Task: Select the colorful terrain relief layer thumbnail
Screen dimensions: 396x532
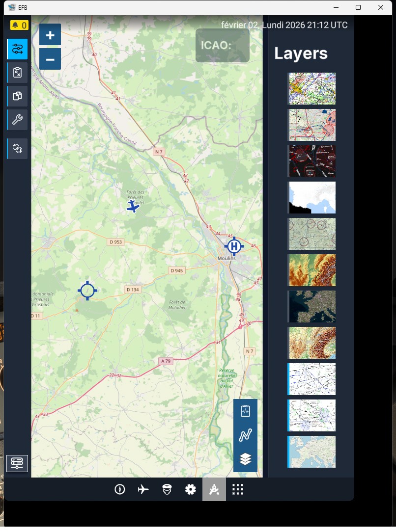Action: coord(311,270)
